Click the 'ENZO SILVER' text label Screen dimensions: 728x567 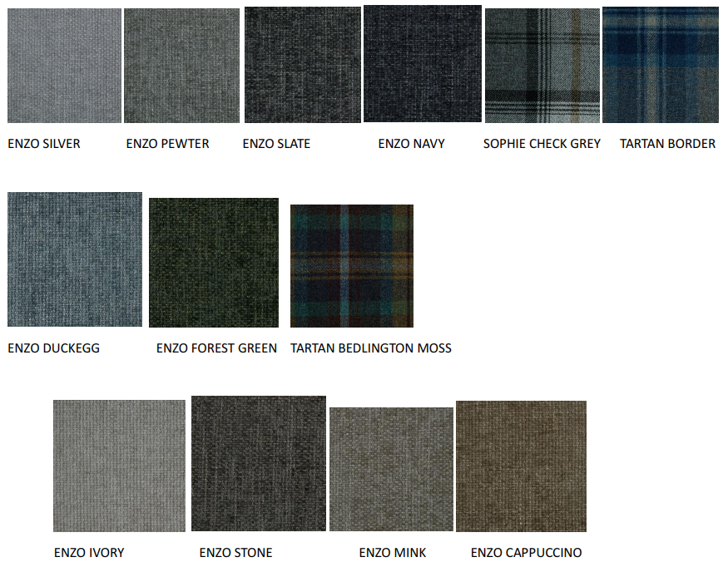[x=44, y=144]
